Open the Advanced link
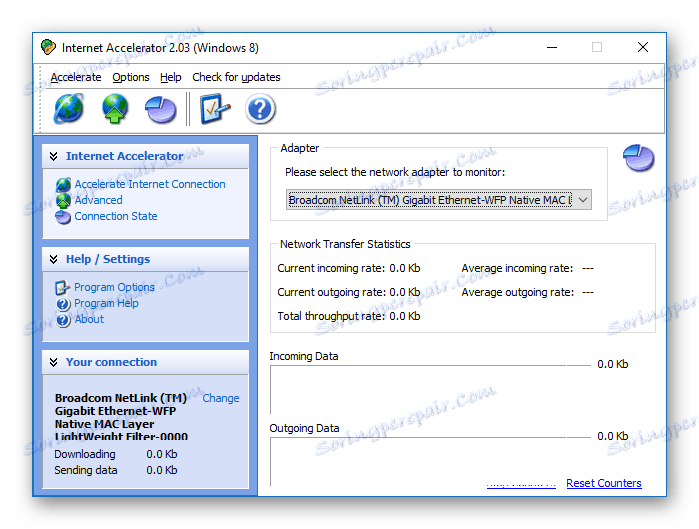Viewport: 699px width, 529px height. [99, 200]
